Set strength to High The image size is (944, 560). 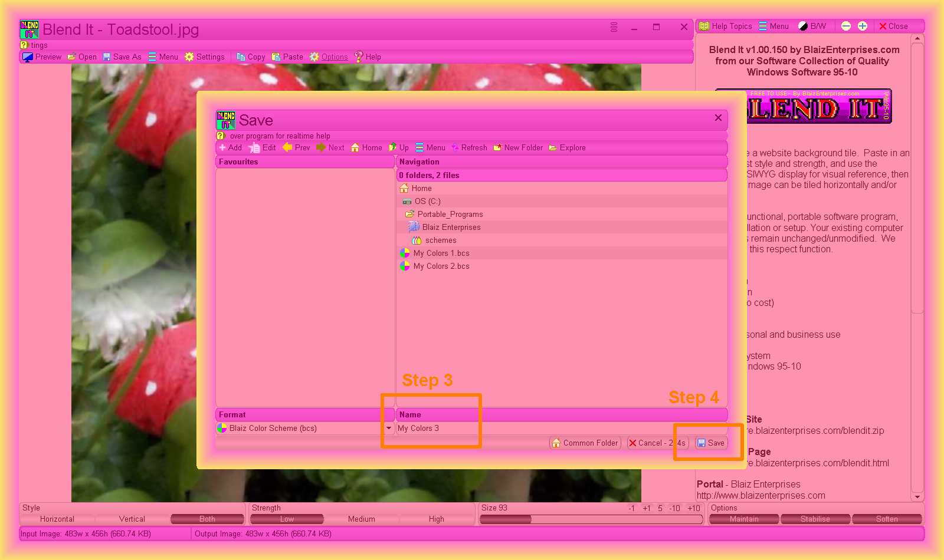point(437,519)
